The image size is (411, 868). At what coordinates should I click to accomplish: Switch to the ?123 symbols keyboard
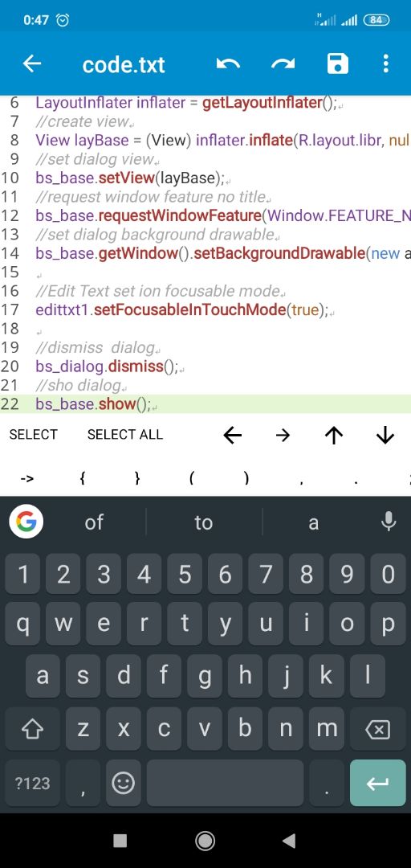coord(32,783)
